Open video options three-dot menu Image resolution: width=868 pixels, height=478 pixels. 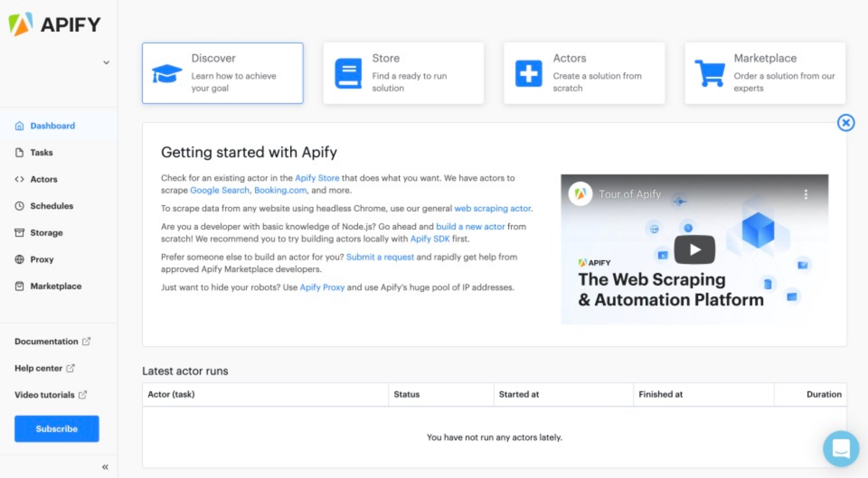coord(806,194)
